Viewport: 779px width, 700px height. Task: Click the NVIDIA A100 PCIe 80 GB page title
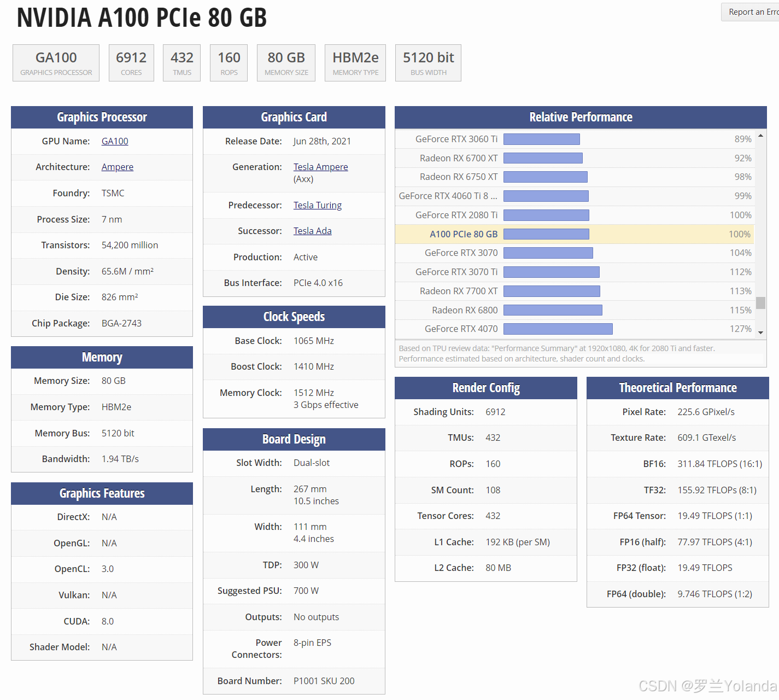pyautogui.click(x=142, y=17)
